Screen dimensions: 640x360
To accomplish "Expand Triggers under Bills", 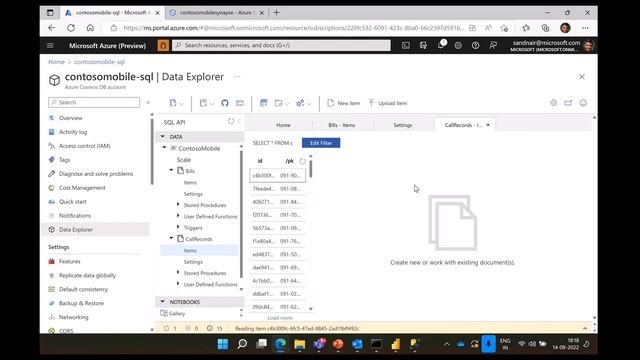I will (x=178, y=227).
